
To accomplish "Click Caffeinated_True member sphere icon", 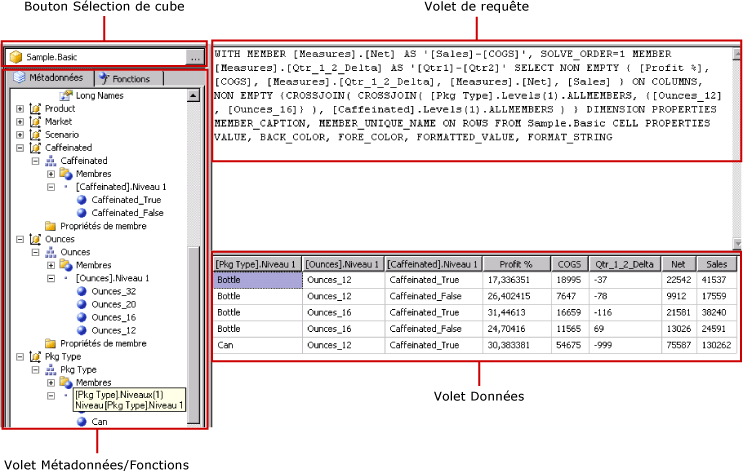I will (x=82, y=200).
